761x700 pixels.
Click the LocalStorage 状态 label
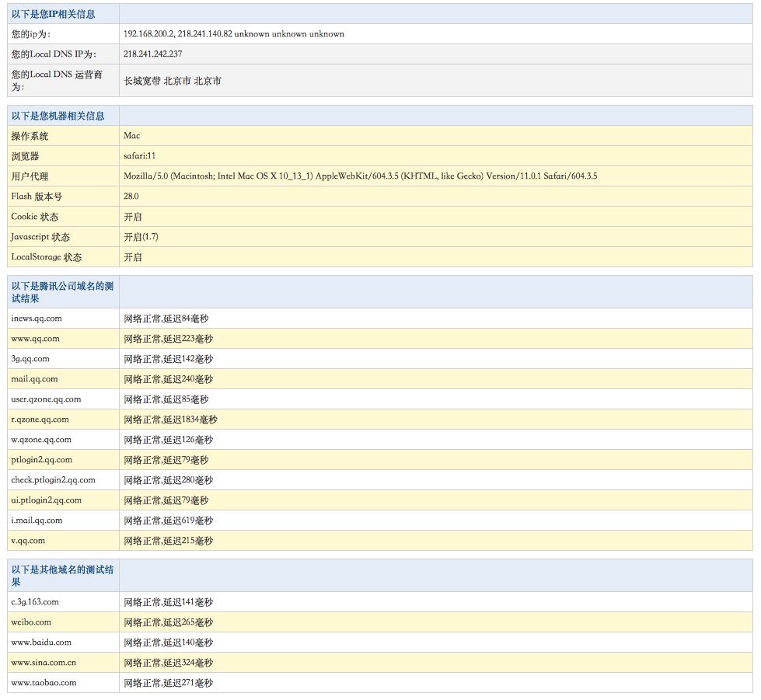point(46,257)
